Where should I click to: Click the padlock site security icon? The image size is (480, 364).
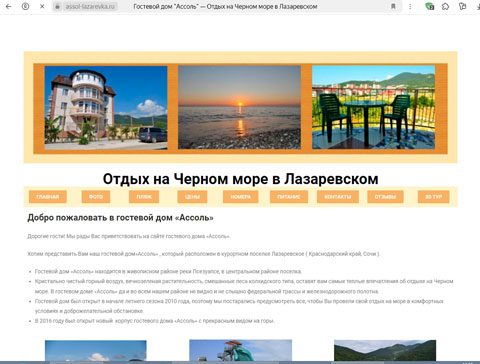[58, 6]
